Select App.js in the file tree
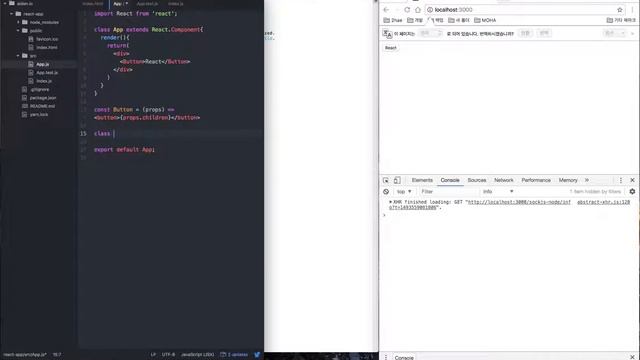640x360 pixels. tap(42, 64)
